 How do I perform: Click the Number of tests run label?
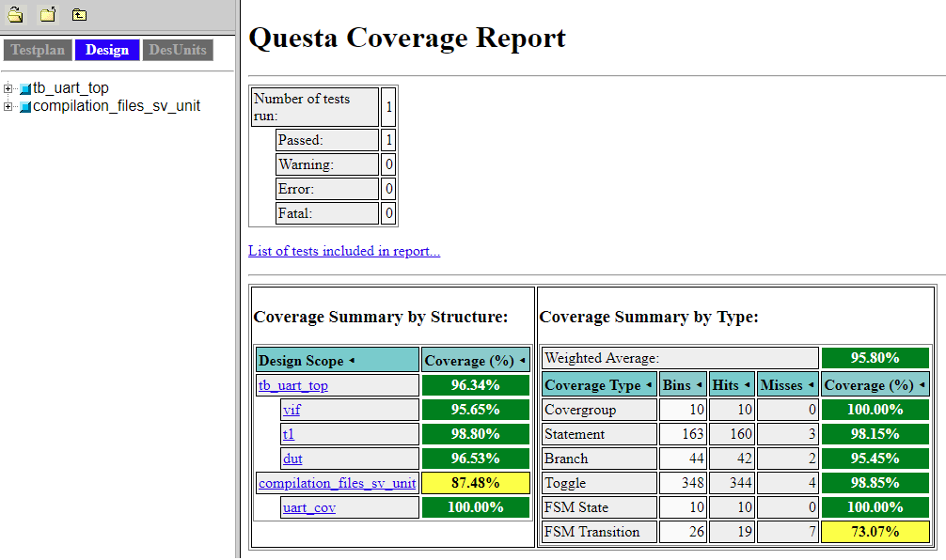click(x=315, y=107)
